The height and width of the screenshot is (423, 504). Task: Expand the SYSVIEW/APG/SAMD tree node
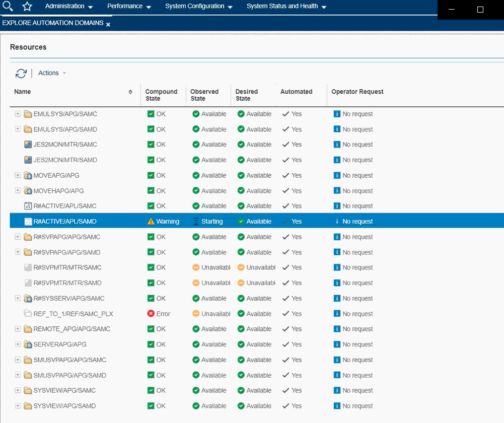coord(17,405)
